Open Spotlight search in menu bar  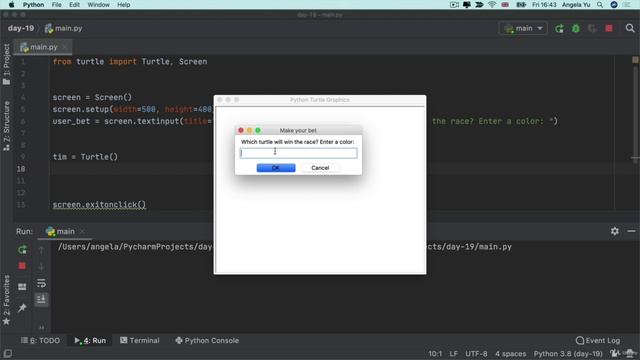click(600, 5)
